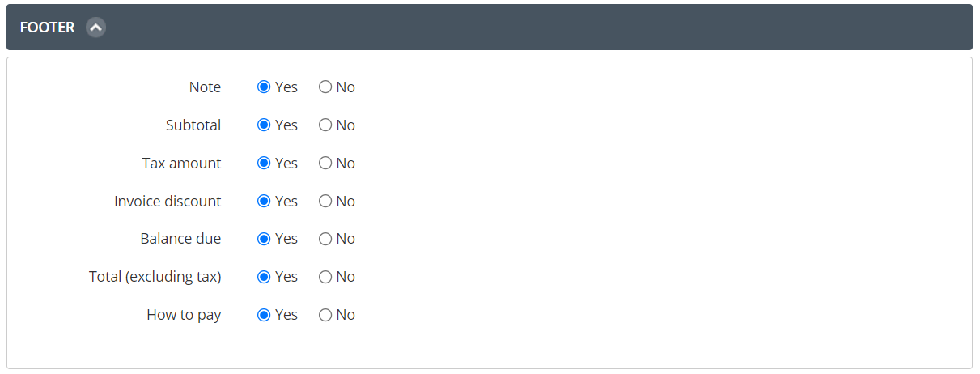Select Yes for Note
Screen dimensions: 980x374
(264, 87)
